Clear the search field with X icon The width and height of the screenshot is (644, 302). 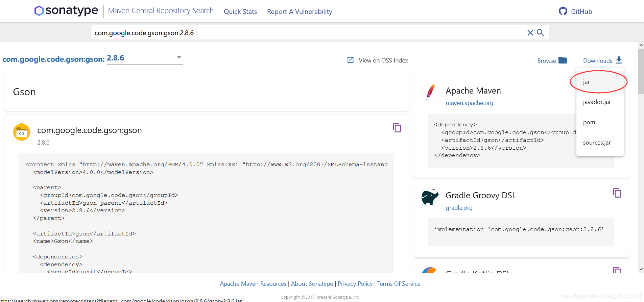tap(530, 33)
